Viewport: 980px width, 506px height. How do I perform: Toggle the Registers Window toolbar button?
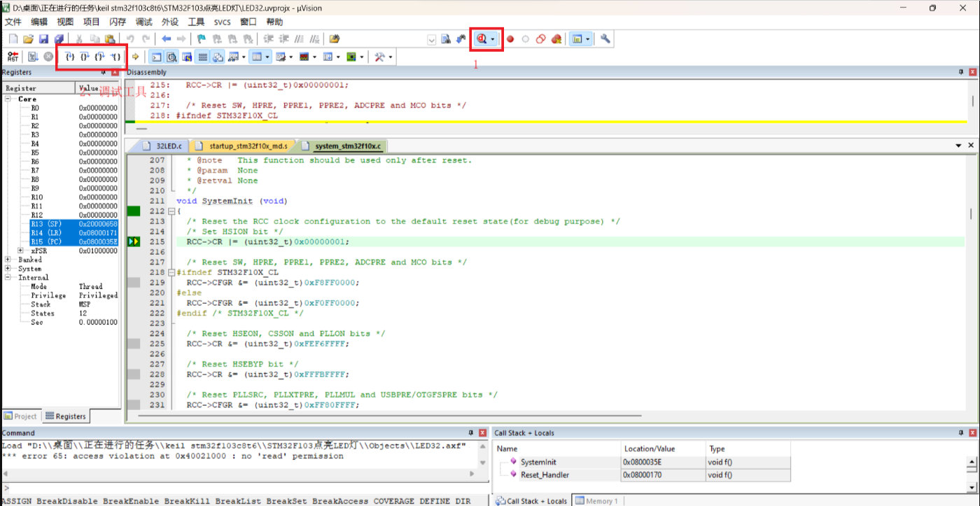202,57
